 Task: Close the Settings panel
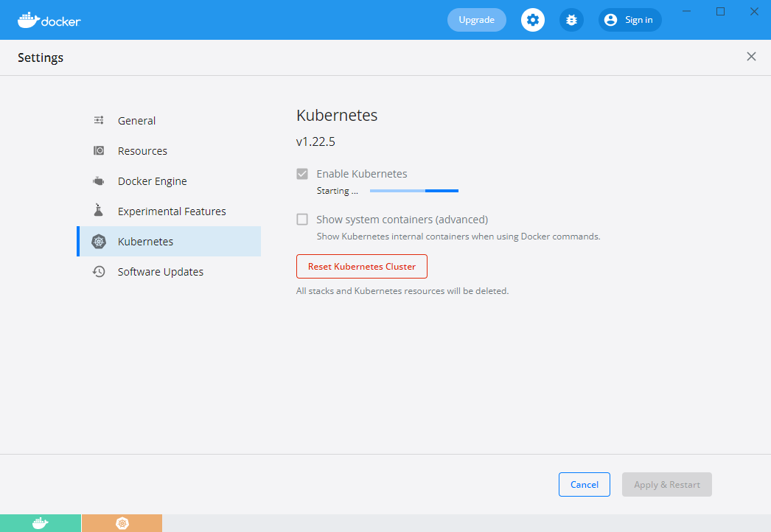pyautogui.click(x=751, y=57)
